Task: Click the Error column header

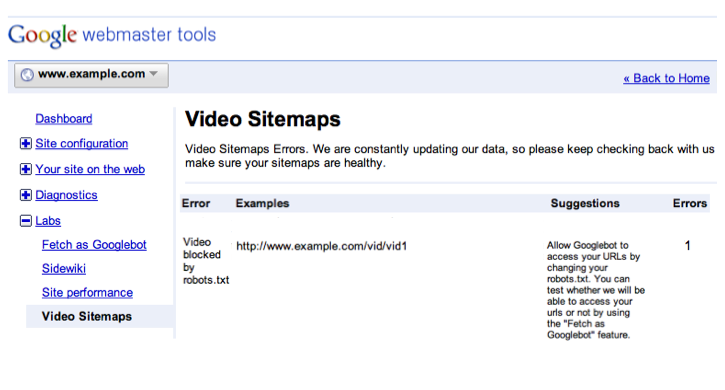Action: point(196,204)
